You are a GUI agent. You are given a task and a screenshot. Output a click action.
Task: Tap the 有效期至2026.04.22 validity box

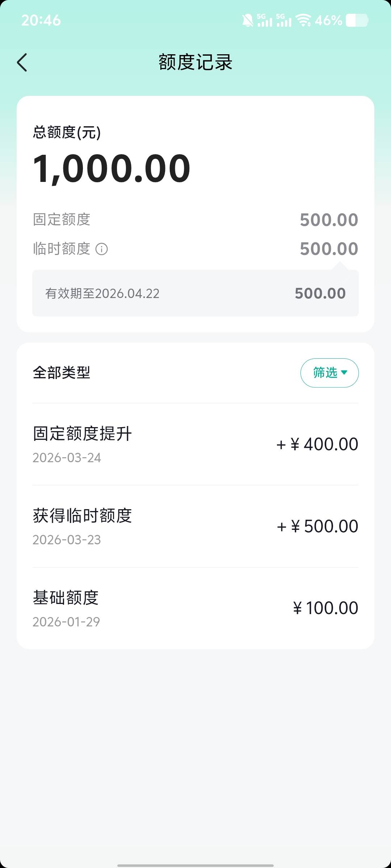(195, 293)
